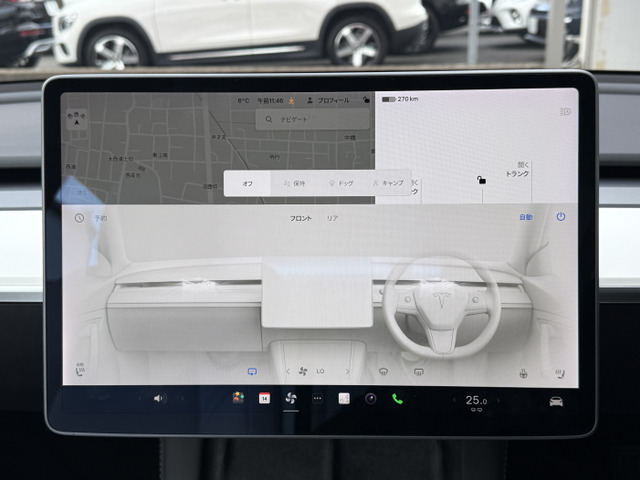Open the calendar app icon
The width and height of the screenshot is (640, 480).
(x=264, y=398)
